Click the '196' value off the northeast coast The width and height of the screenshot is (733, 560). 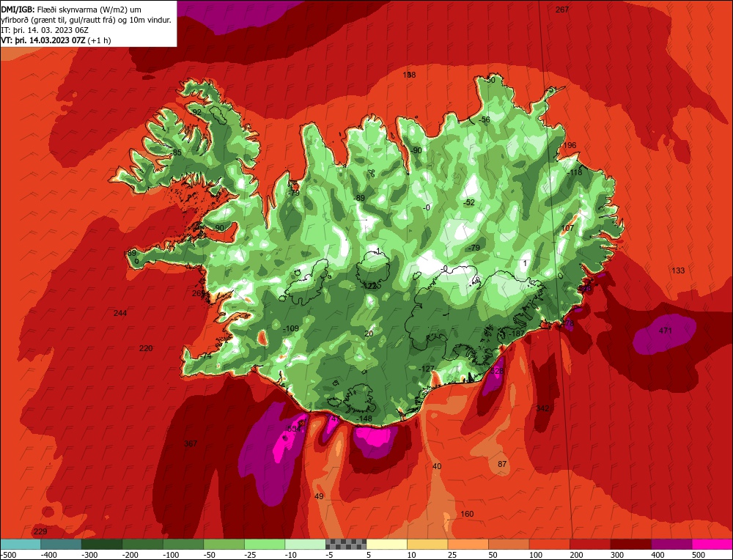tap(570, 145)
